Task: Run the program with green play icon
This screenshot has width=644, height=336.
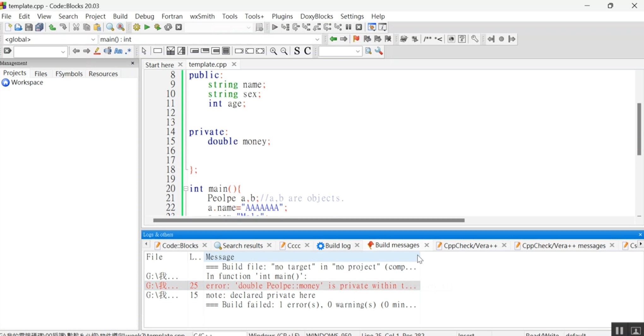Action: point(147,27)
